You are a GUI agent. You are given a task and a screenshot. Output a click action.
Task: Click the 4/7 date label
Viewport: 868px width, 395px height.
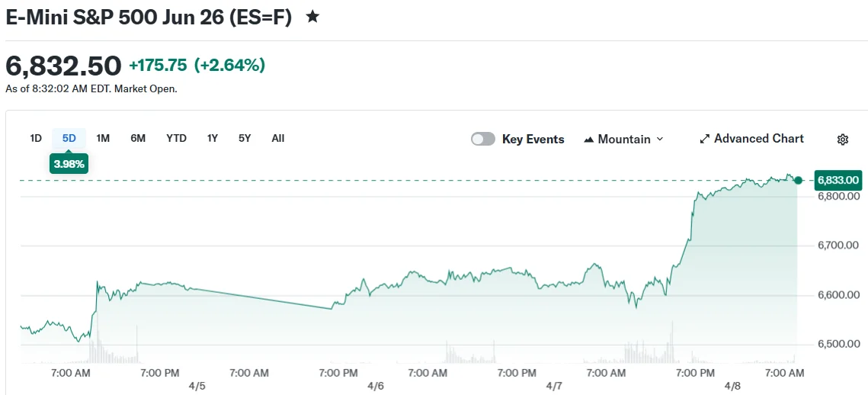(x=553, y=385)
